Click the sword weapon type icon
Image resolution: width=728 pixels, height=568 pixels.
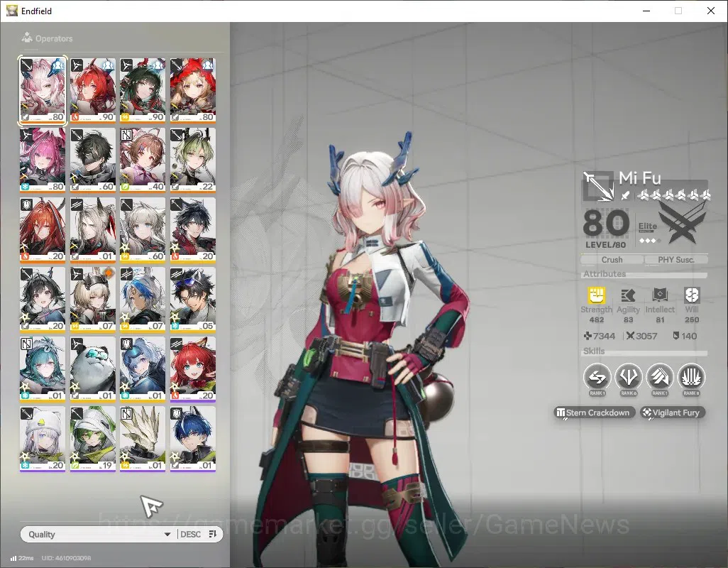[x=625, y=195]
